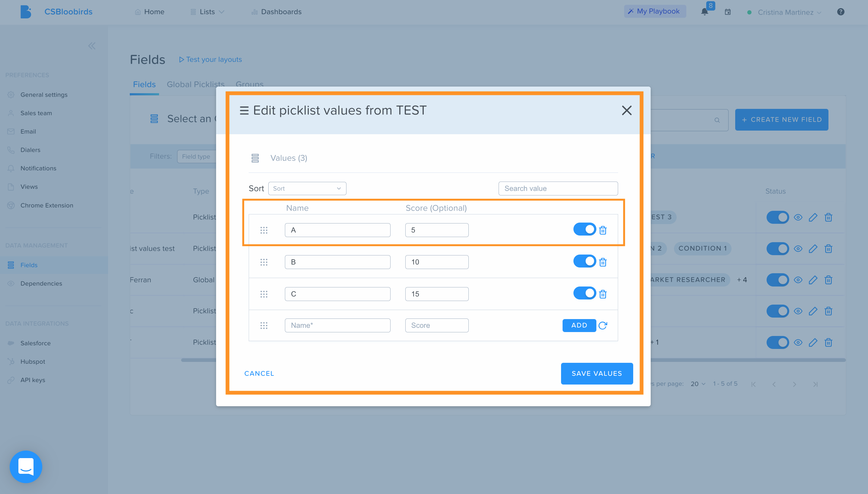Go to previous page arrow in pagination
The image size is (868, 494).
click(774, 385)
